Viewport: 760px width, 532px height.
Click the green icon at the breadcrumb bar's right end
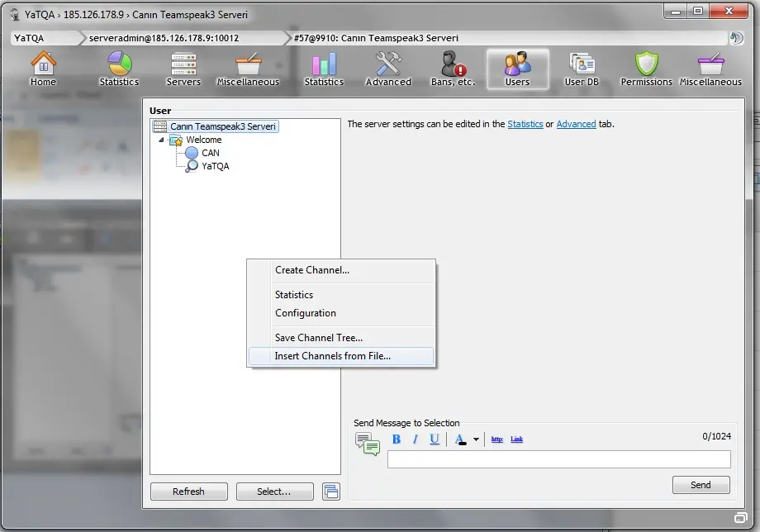point(736,38)
